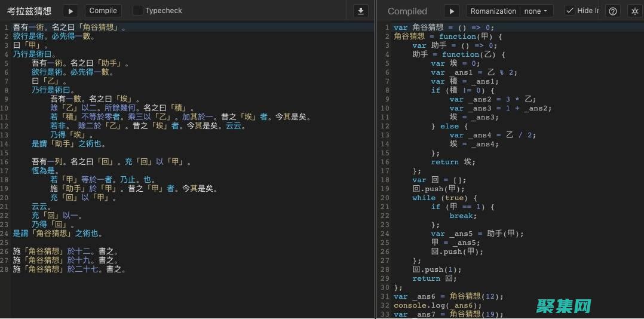This screenshot has width=644, height=319.
Task: Click compiled line var 助手 = () => 0;
Action: click(455, 45)
